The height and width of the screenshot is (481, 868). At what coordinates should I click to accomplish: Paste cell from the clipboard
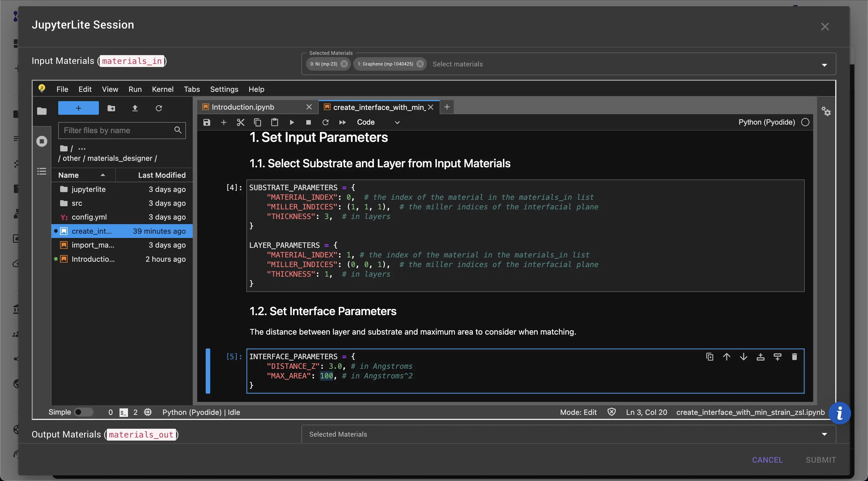[x=275, y=122]
